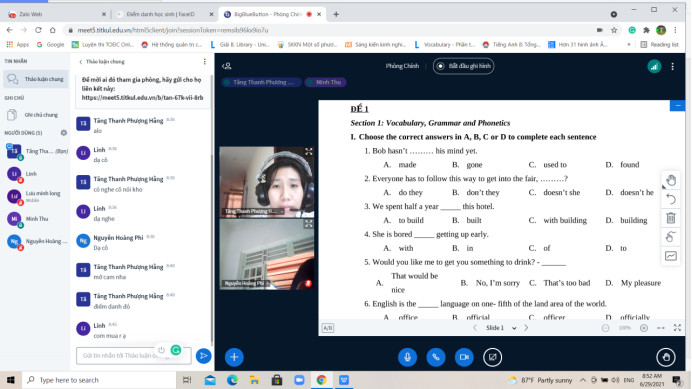
Task: Click the Bắt đầu ghi hình button
Action: (463, 66)
